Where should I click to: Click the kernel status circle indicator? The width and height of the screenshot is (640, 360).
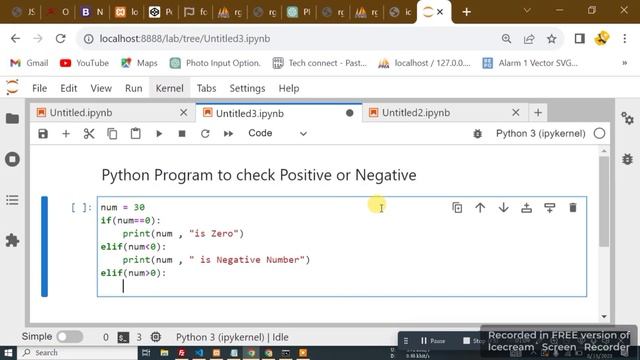click(x=599, y=133)
